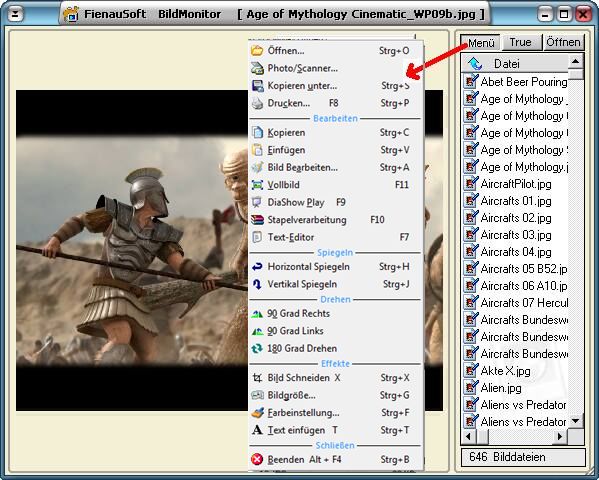Click the Text-Editor document icon

[x=257, y=237]
